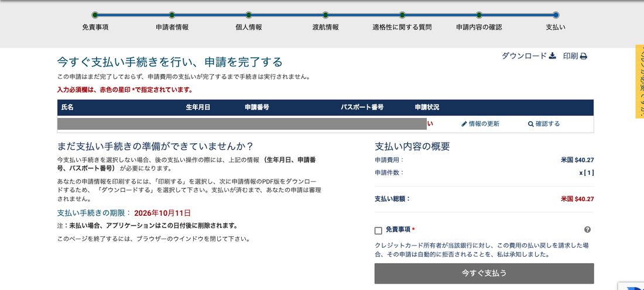Screen dimensions: 644x290
Task: Click the 申請費用 label
Action: click(x=389, y=160)
